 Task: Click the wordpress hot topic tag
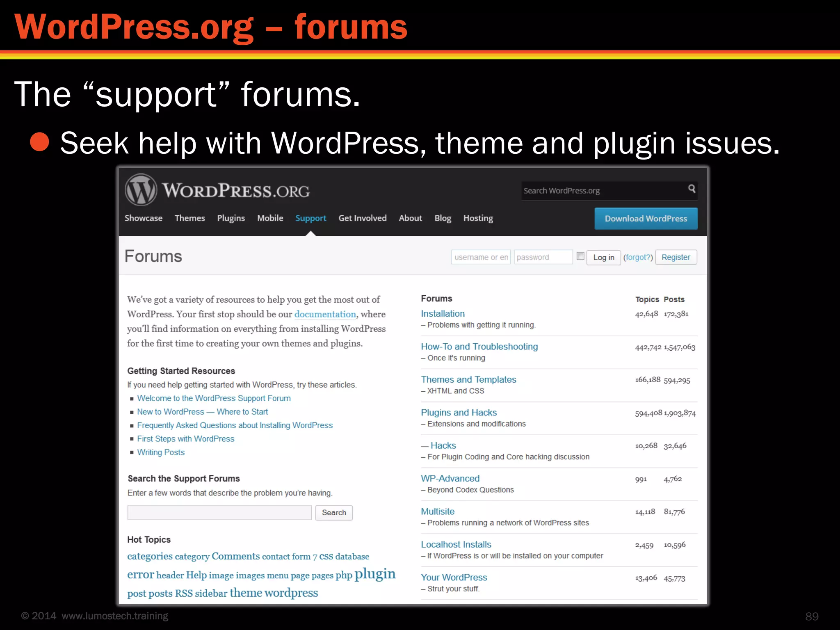(x=291, y=593)
